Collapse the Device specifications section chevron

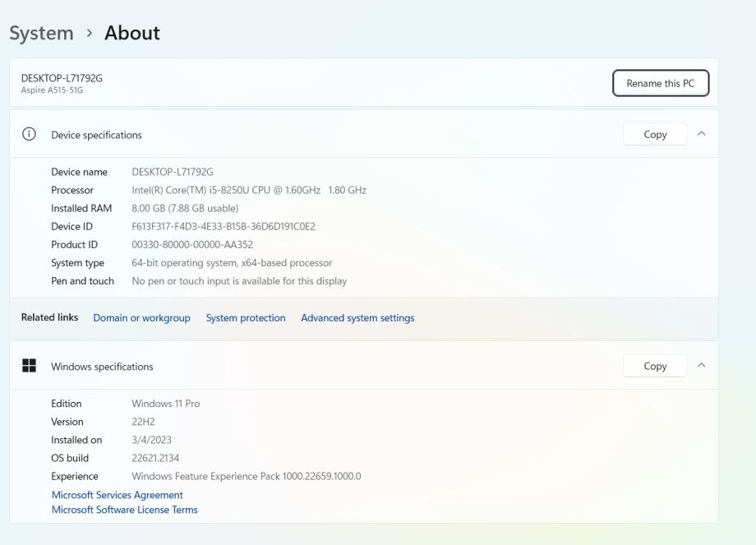[701, 134]
